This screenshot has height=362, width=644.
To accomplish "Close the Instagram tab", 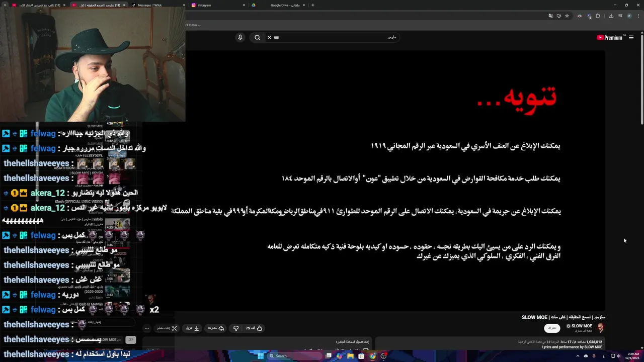I will (244, 5).
